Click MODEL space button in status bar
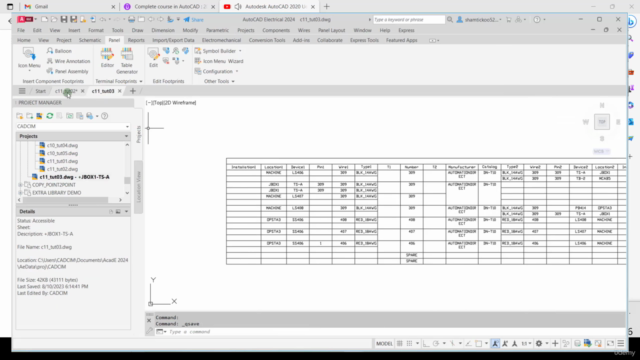Screen dimensions: 640x360 pyautogui.click(x=384, y=344)
